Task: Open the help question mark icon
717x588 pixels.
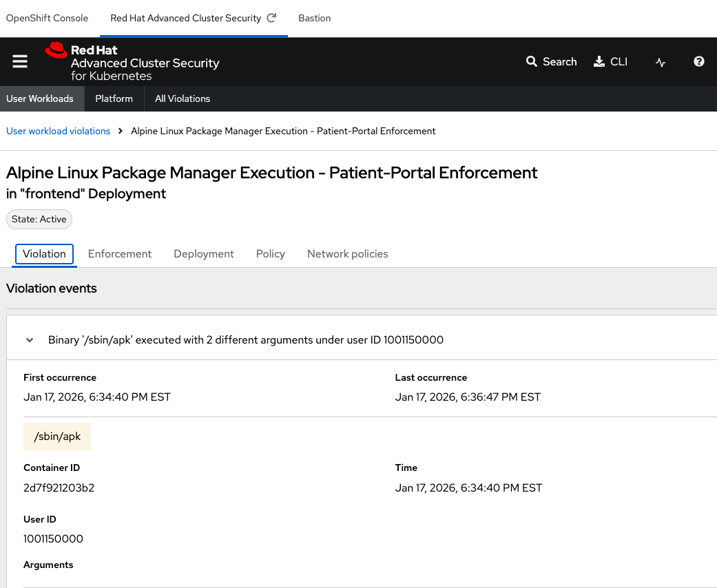Action: tap(698, 62)
